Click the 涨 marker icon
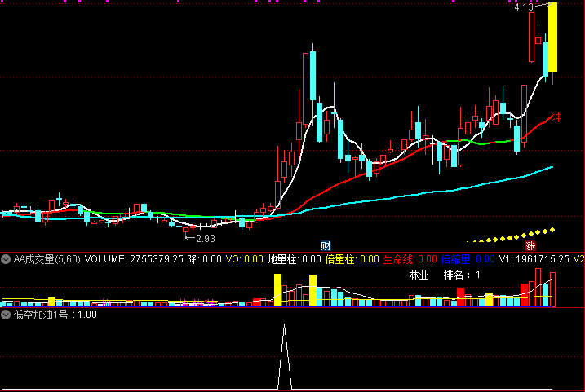Image resolution: width=585 pixels, height=392 pixels. click(x=530, y=245)
